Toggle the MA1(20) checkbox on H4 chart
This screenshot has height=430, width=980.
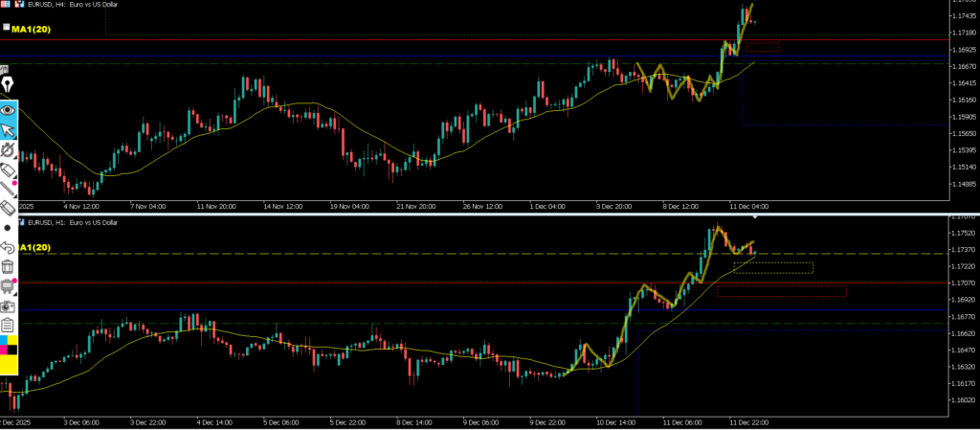tap(6, 29)
